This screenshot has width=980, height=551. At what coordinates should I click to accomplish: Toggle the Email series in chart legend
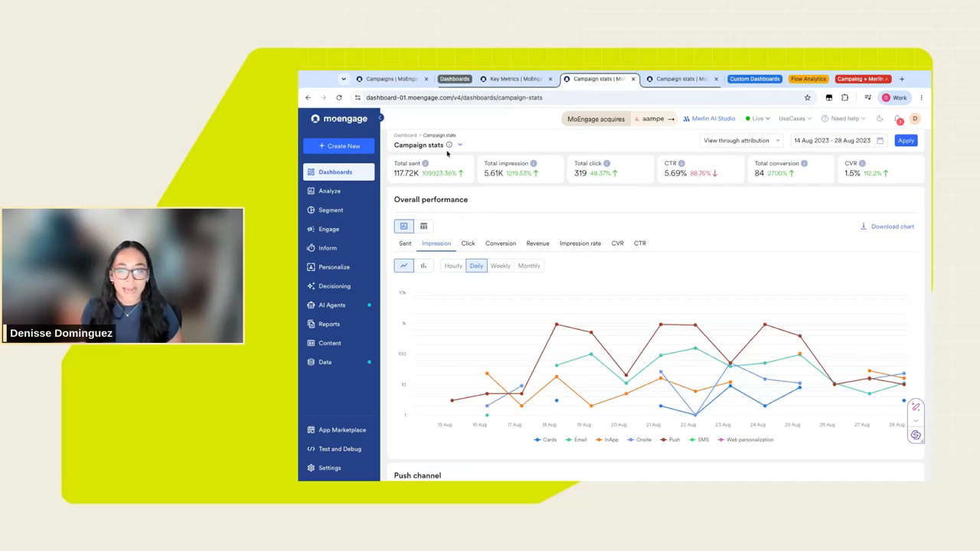click(576, 440)
